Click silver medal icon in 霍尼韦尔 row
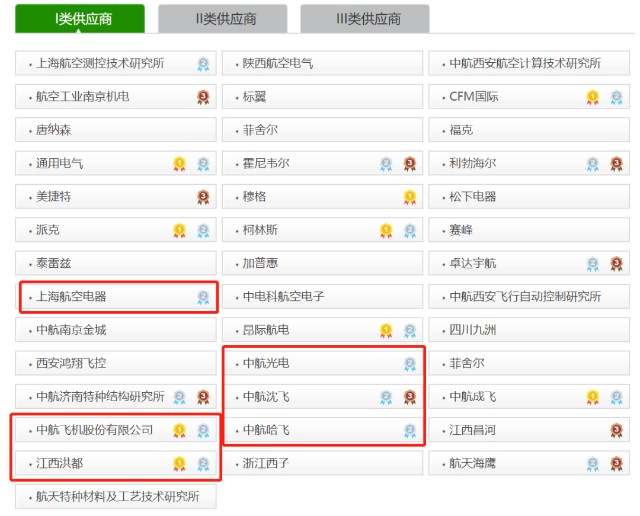Screen dimensions: 640x516 (x=386, y=164)
